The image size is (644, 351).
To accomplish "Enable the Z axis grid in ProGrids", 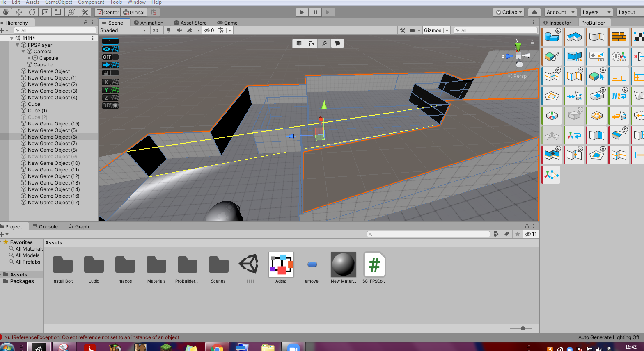I will coord(110,98).
